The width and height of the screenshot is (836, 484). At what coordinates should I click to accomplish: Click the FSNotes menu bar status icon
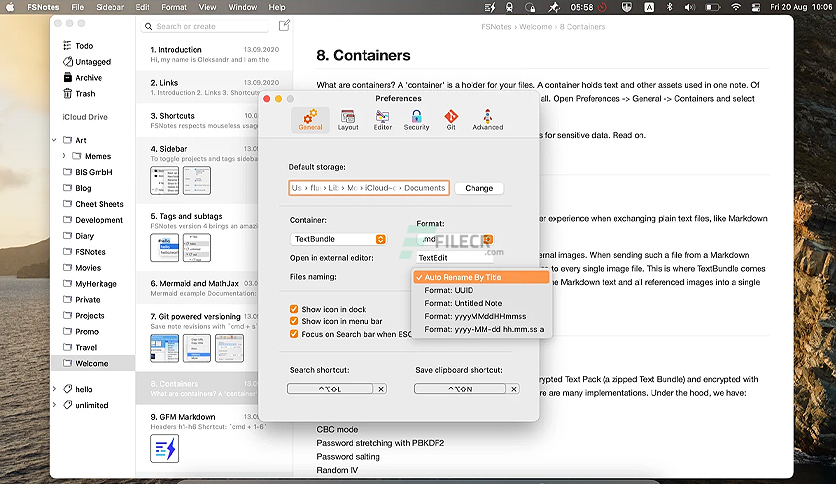[x=490, y=7]
